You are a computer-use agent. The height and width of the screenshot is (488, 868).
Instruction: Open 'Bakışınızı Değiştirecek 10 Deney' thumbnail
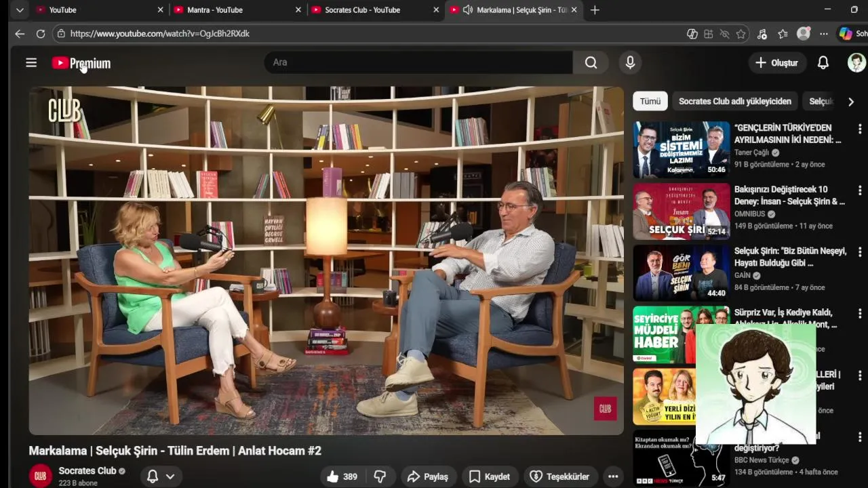tap(682, 211)
